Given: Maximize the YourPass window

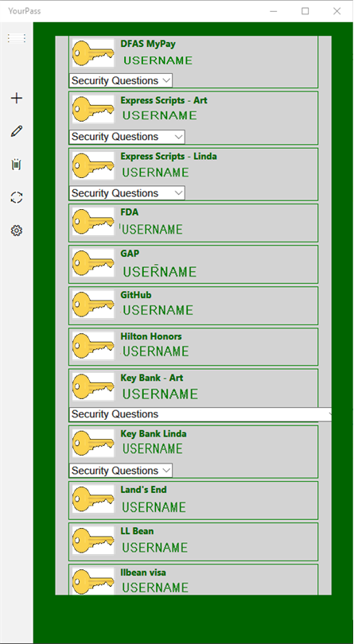Looking at the screenshot, I should pyautogui.click(x=305, y=11).
